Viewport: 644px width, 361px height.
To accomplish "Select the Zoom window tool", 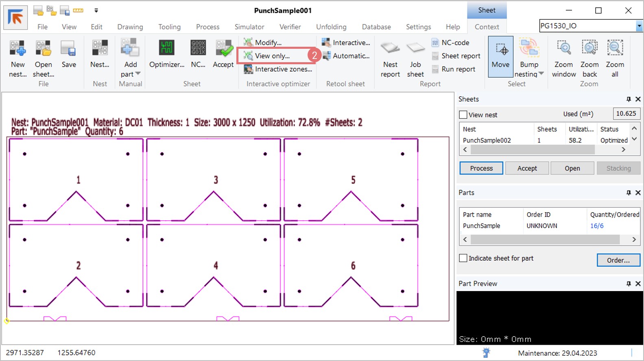I will click(x=564, y=48).
